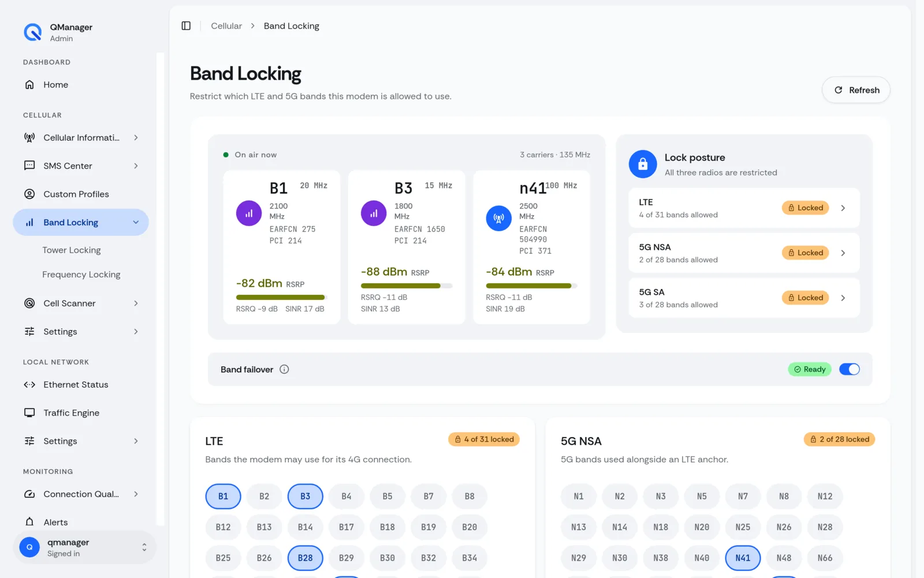This screenshot has width=924, height=578.
Task: Open Cellular Settings menu item
Action: click(x=81, y=332)
